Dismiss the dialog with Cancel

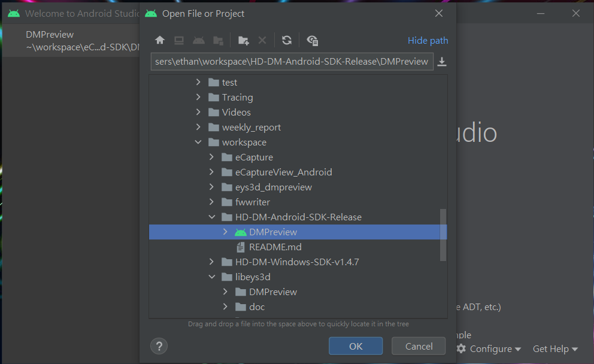pos(418,346)
